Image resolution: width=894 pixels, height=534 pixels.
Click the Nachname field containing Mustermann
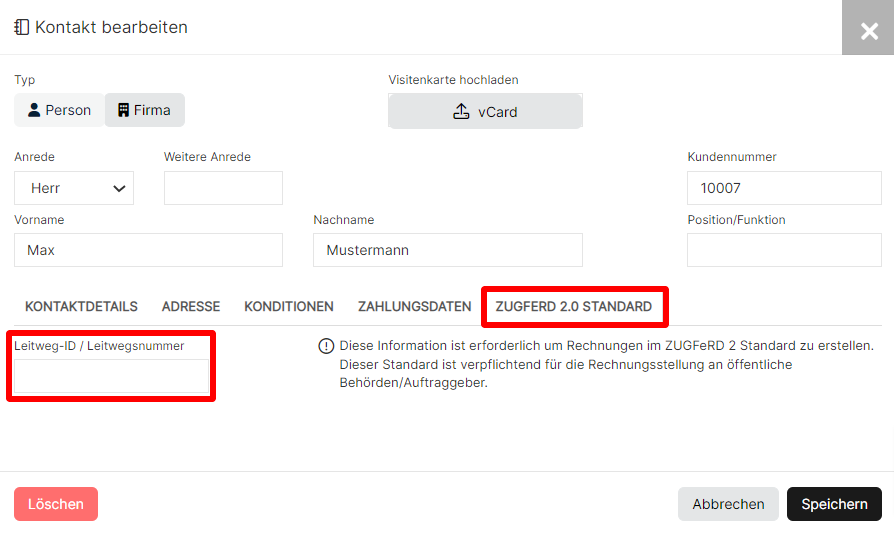[448, 250]
